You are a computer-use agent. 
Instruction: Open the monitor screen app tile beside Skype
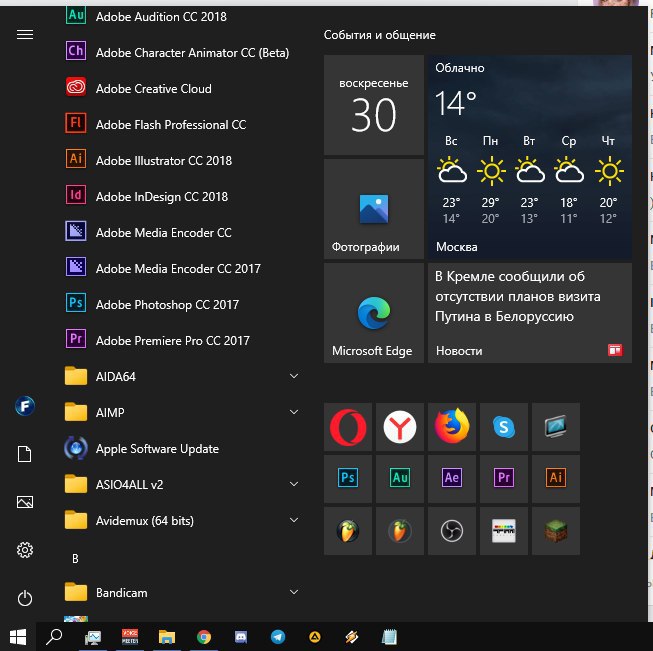point(556,427)
